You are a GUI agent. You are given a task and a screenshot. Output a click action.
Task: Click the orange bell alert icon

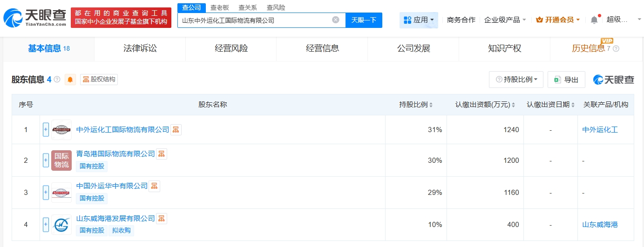[x=70, y=80]
